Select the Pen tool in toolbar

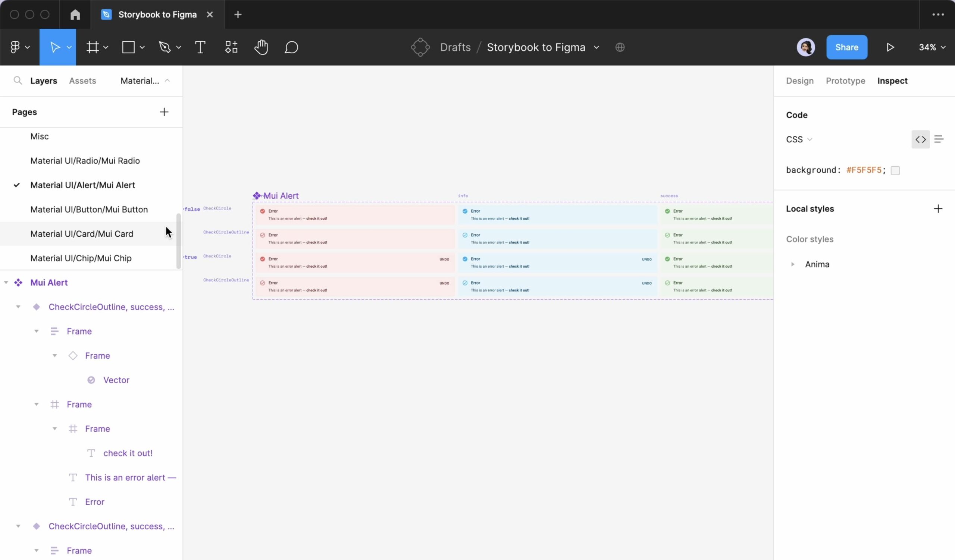(x=168, y=47)
